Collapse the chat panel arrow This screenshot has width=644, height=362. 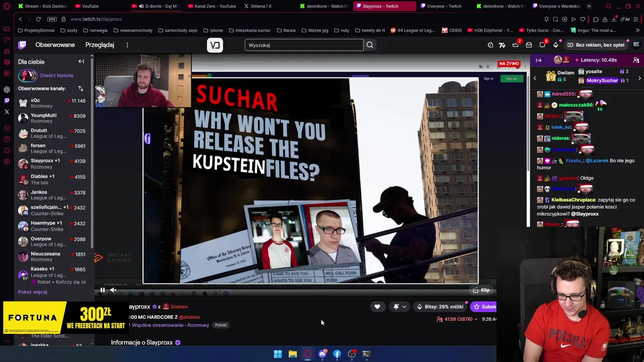[x=538, y=60]
